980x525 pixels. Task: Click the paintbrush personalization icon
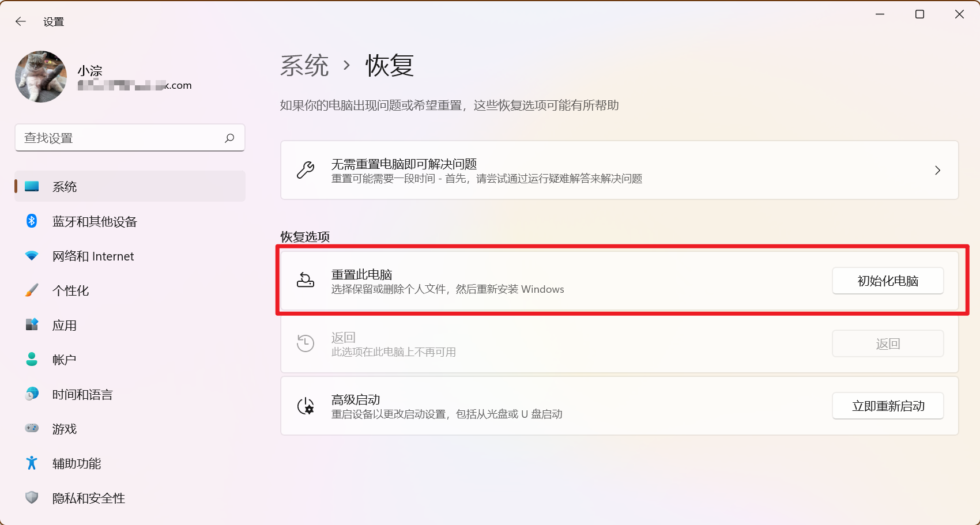[32, 290]
